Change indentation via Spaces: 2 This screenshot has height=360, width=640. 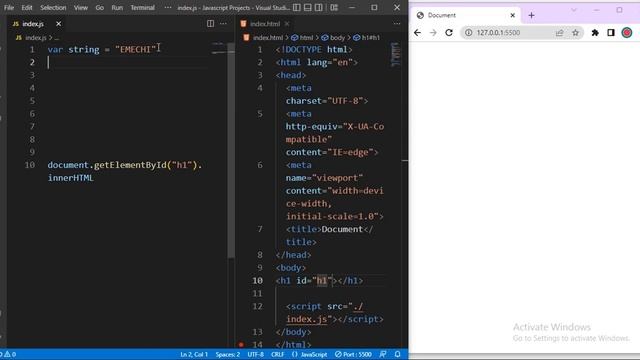pyautogui.click(x=227, y=354)
